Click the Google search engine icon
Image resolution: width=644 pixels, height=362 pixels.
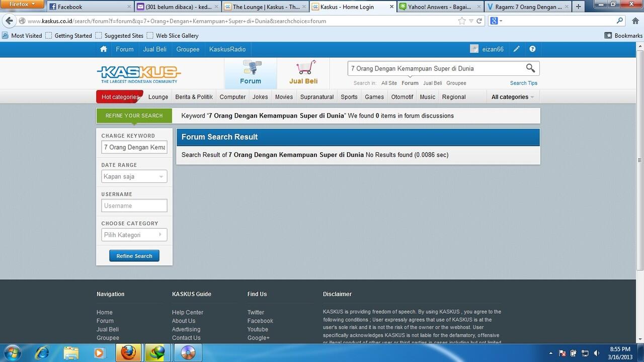(x=494, y=21)
